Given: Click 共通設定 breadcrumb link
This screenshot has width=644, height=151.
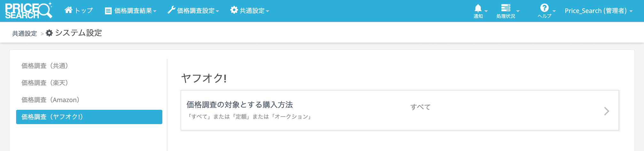Looking at the screenshot, I should coord(25,34).
